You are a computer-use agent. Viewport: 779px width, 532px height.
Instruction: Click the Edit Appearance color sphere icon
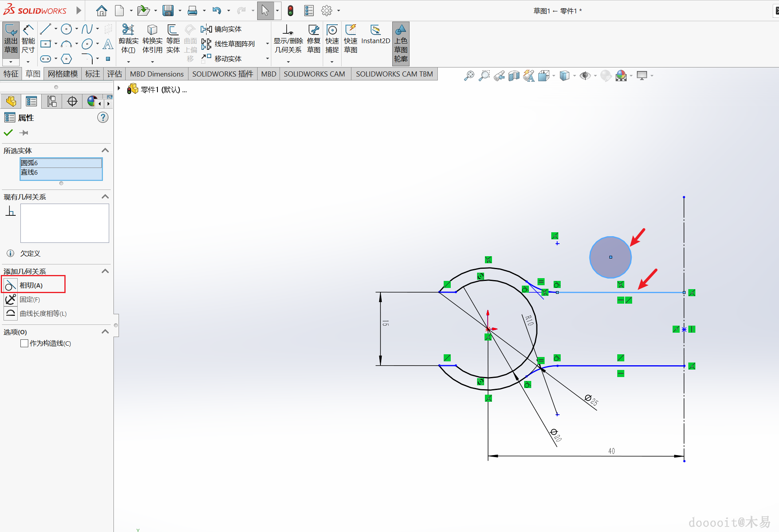tap(621, 75)
